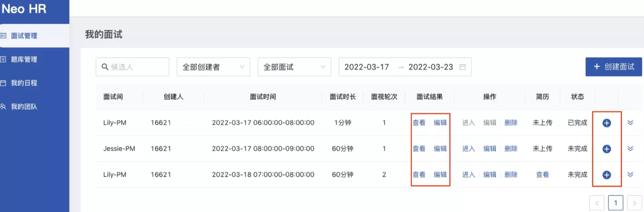Expand the Lily-PM 2022-03-17 row details chevron
This screenshot has width=644, height=212.
[630, 123]
